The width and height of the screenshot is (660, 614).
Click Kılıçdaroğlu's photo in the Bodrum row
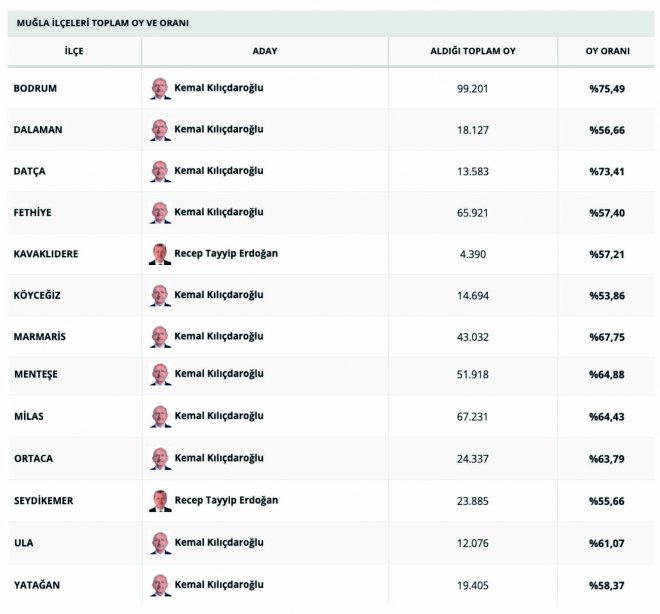click(x=160, y=88)
